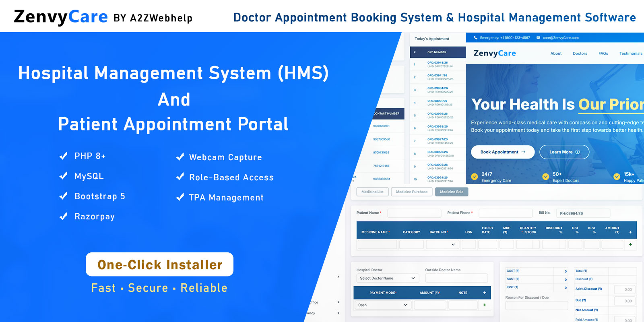
Task: Click the CGST row label
Action: click(x=513, y=271)
